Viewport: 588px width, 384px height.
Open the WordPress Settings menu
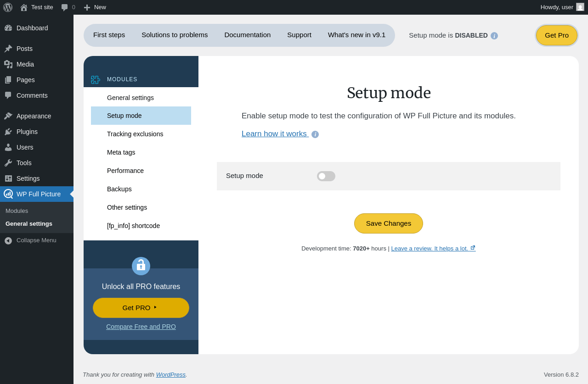coord(28,178)
